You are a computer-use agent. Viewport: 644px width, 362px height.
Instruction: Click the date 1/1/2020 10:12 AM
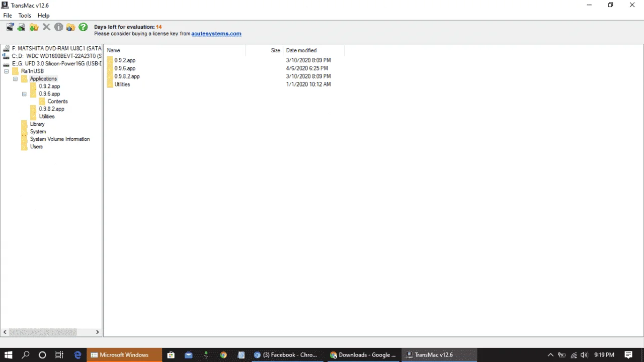point(308,84)
